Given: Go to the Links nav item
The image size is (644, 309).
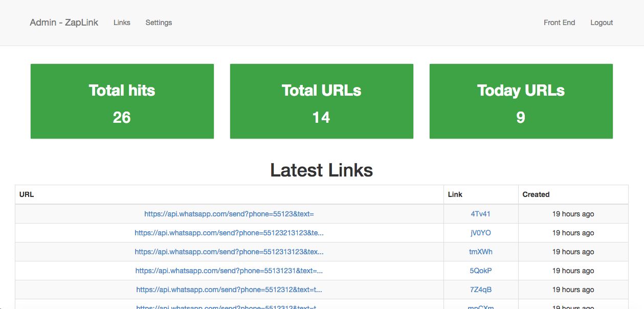Looking at the screenshot, I should coord(122,23).
